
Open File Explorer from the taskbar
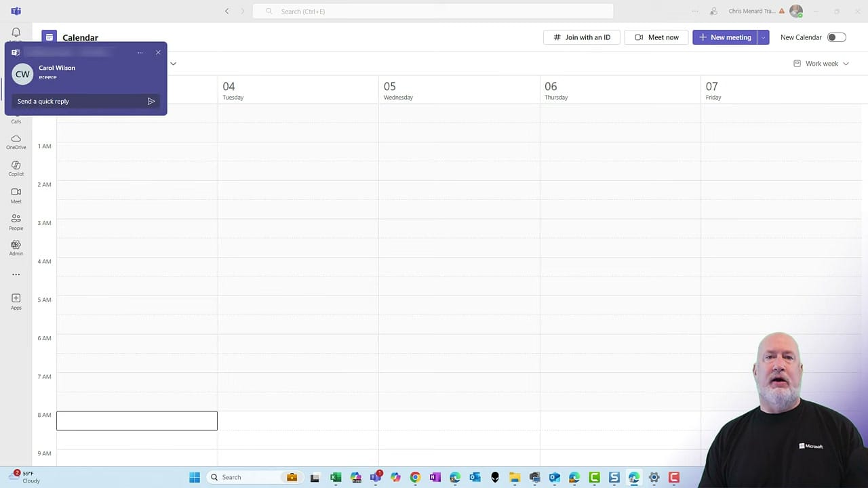tap(515, 477)
